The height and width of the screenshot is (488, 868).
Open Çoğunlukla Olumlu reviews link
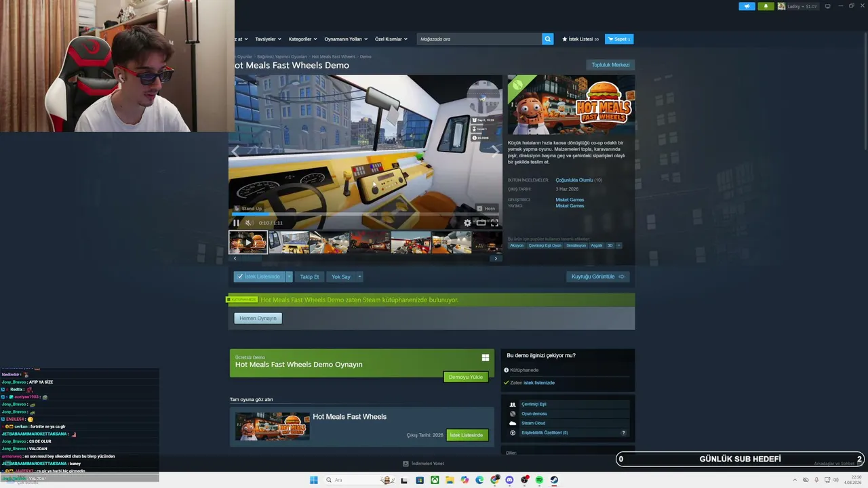click(574, 180)
